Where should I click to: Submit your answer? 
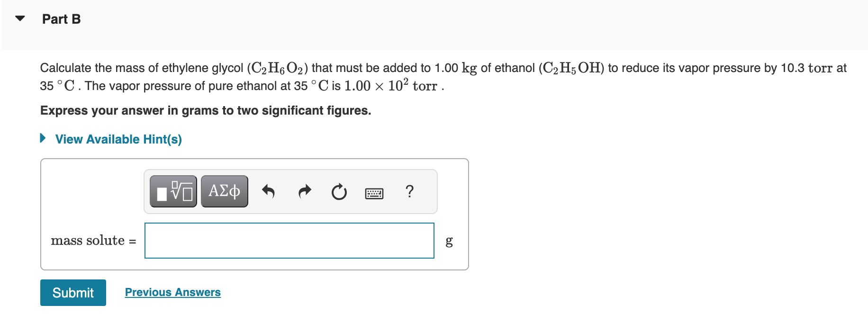coord(72,292)
